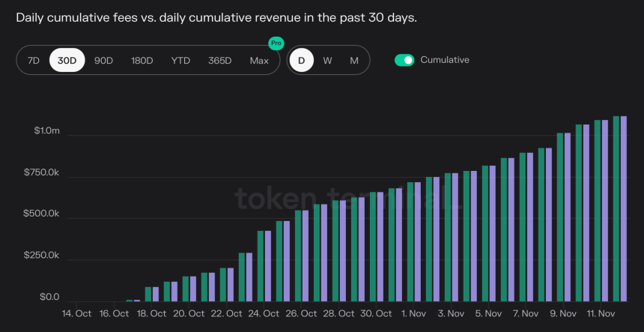Click the purple bar for 9. Nov
The width and height of the screenshot is (644, 332).
click(x=568, y=217)
